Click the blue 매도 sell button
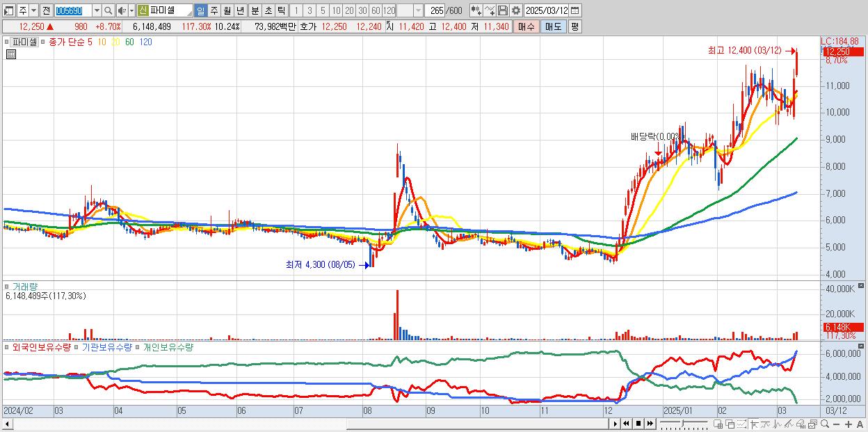 pyautogui.click(x=554, y=26)
